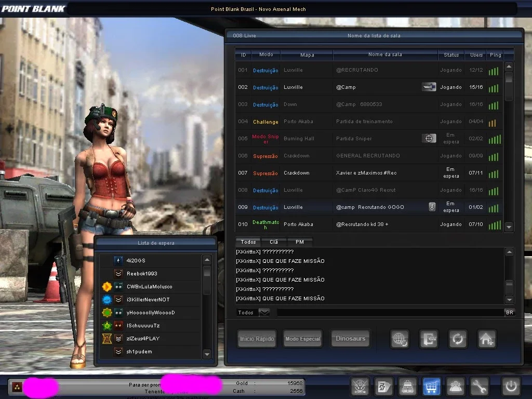Image resolution: width=532 pixels, height=399 pixels.
Task: Open settings wrench icon
Action: tap(478, 386)
